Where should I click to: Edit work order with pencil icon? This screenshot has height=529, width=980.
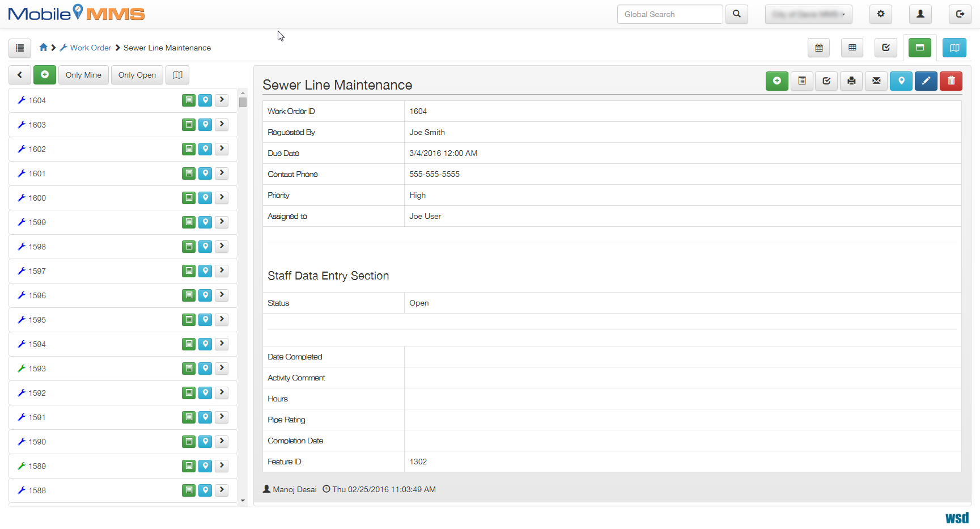click(x=926, y=81)
